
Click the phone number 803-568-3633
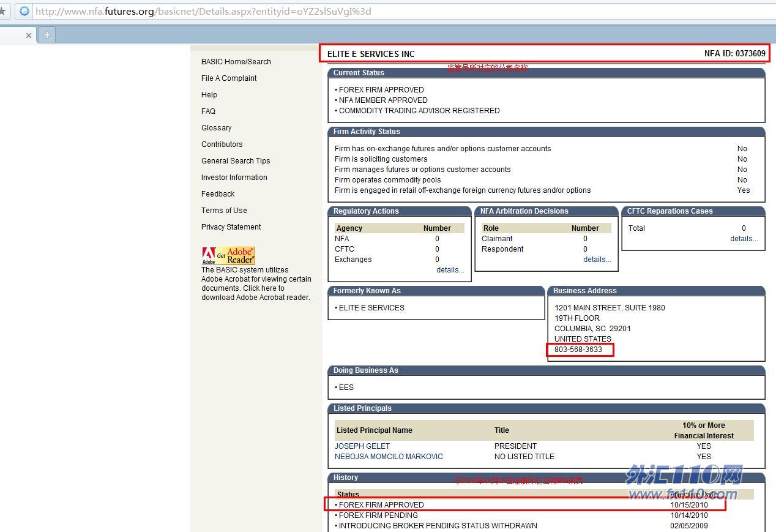[x=578, y=350]
